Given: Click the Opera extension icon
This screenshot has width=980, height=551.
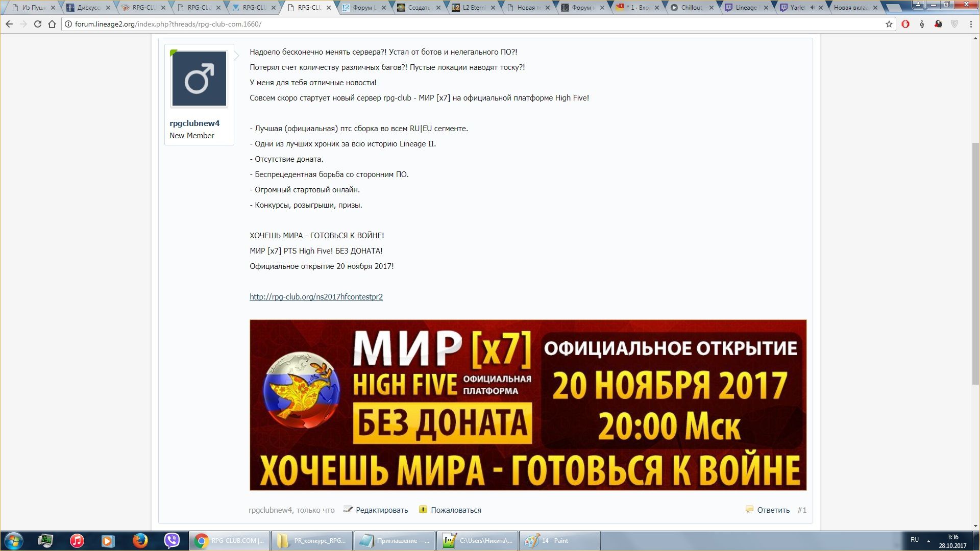Looking at the screenshot, I should 905,24.
